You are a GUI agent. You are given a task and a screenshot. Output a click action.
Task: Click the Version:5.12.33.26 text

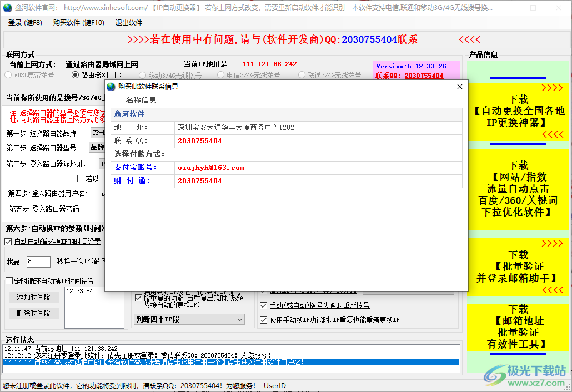411,66
